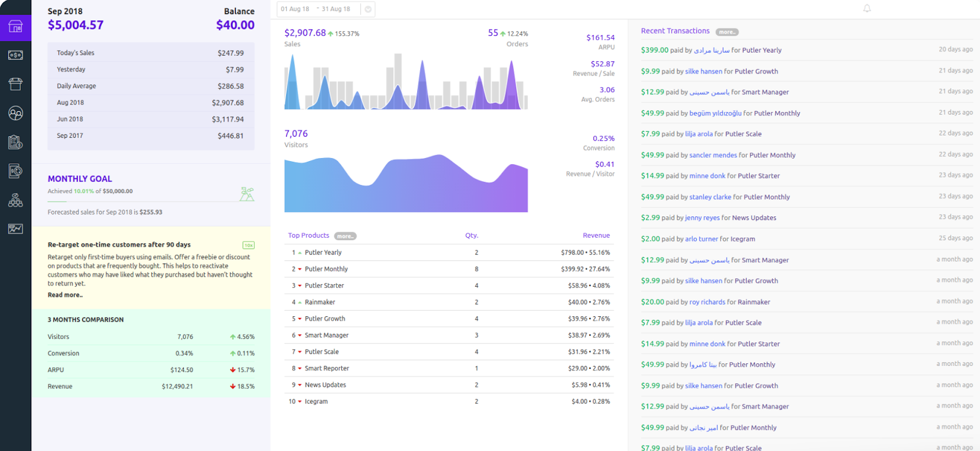Click the Visitors row in 3 Months Comparison
980x451 pixels.
[x=151, y=337]
